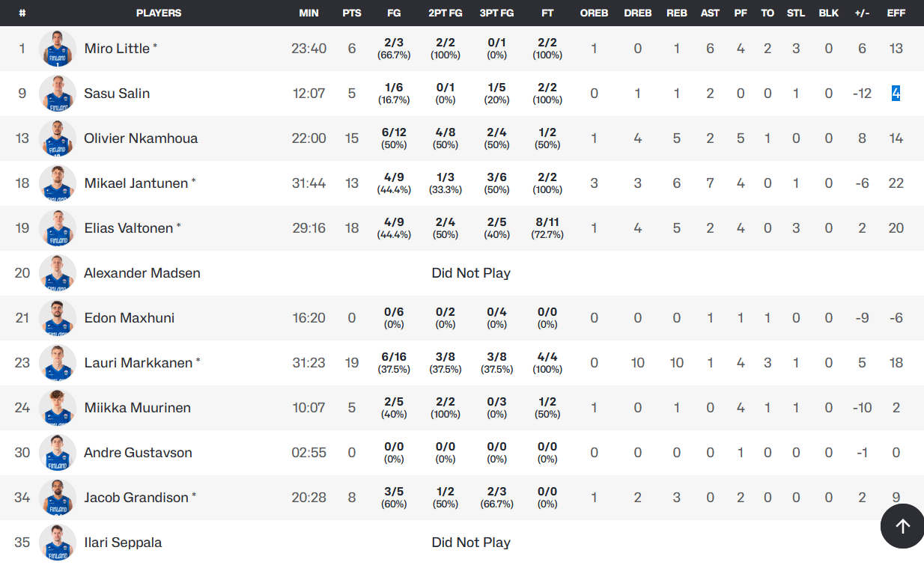Click Miro Little's player photo

point(58,49)
